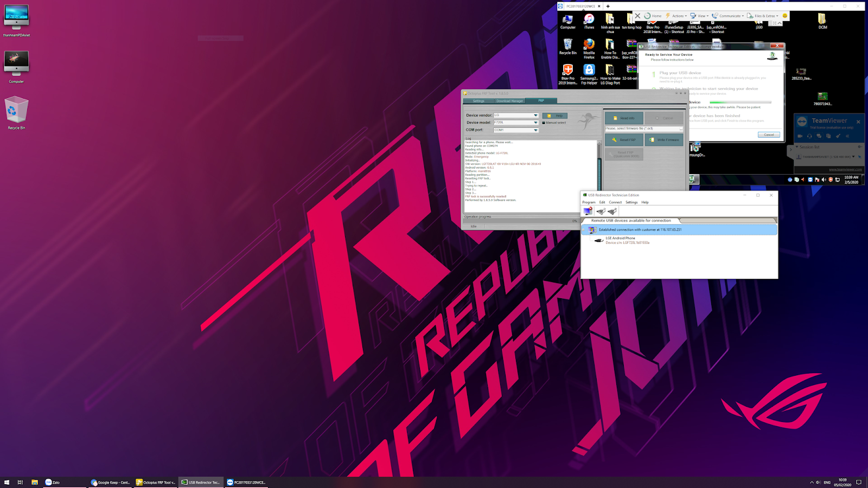This screenshot has width=868, height=488.
Task: Click the Operation progress bar in Octoplus
Action: (520, 221)
